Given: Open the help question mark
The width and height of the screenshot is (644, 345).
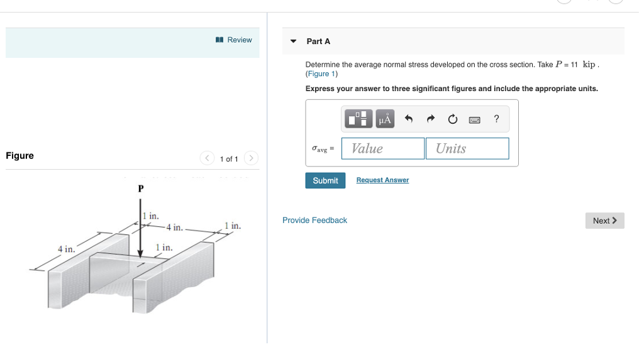Looking at the screenshot, I should click(496, 119).
